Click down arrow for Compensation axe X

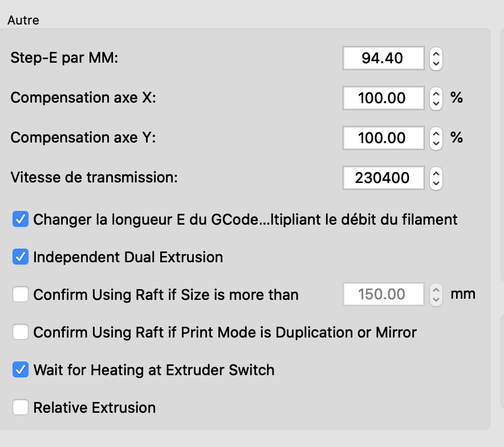point(436,103)
